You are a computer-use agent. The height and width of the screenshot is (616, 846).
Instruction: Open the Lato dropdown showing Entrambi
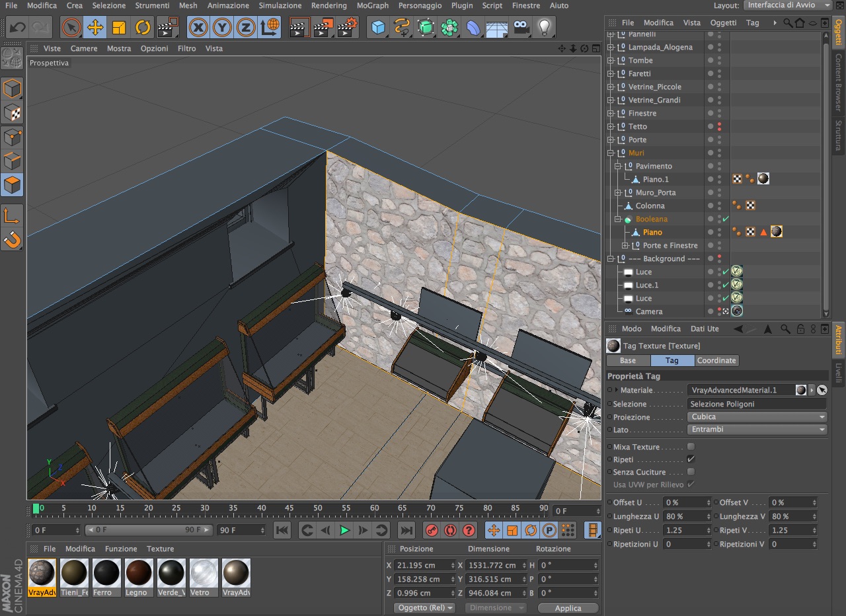point(757,430)
